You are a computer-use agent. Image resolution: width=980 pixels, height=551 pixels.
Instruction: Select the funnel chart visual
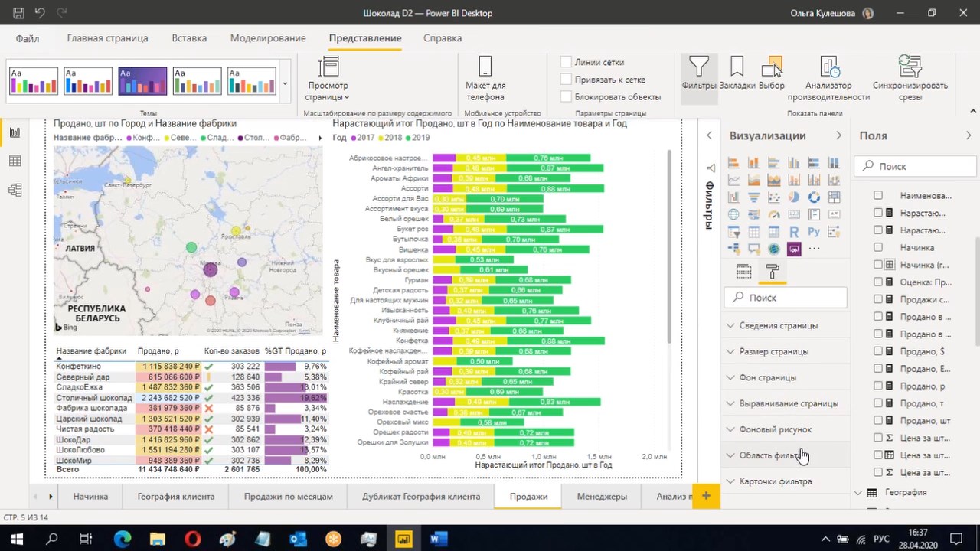tap(753, 197)
